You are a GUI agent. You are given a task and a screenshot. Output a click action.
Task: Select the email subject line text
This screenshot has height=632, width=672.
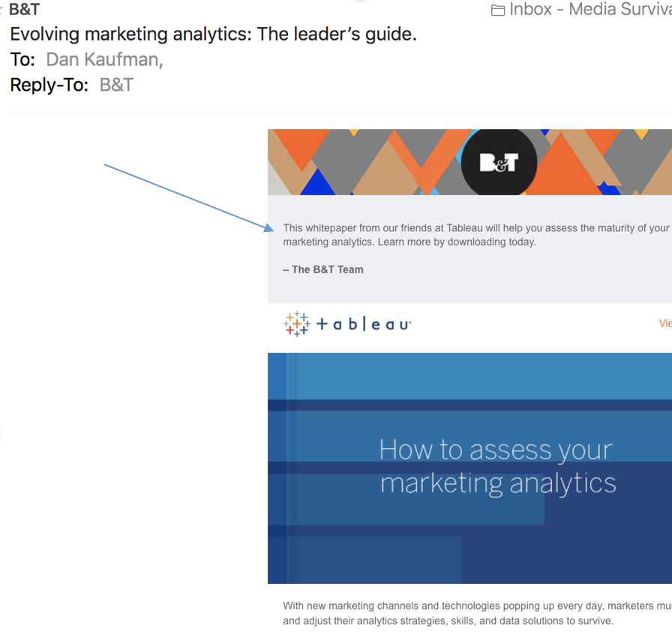point(213,35)
